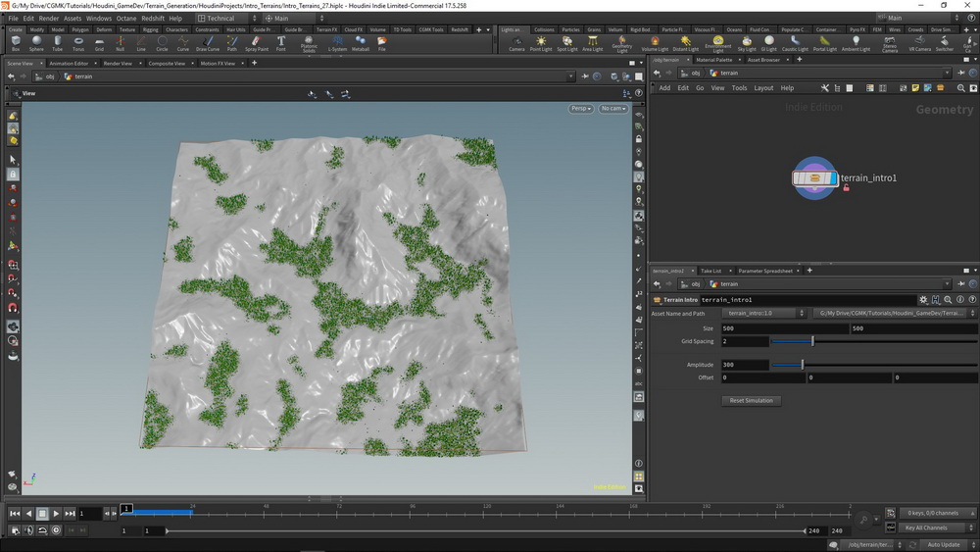Open the Render menu

(49, 18)
